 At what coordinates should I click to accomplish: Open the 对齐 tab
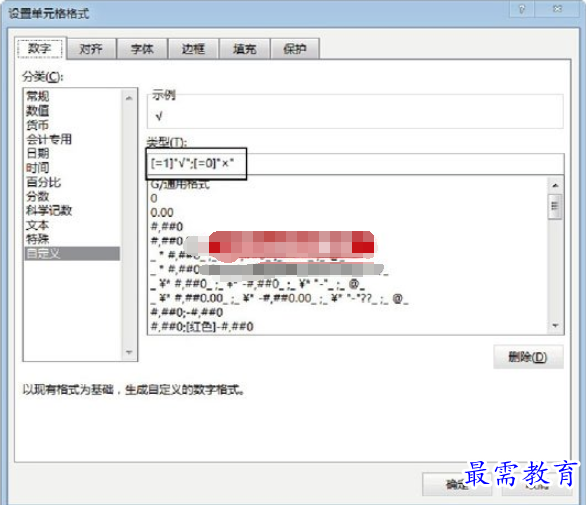click(91, 49)
